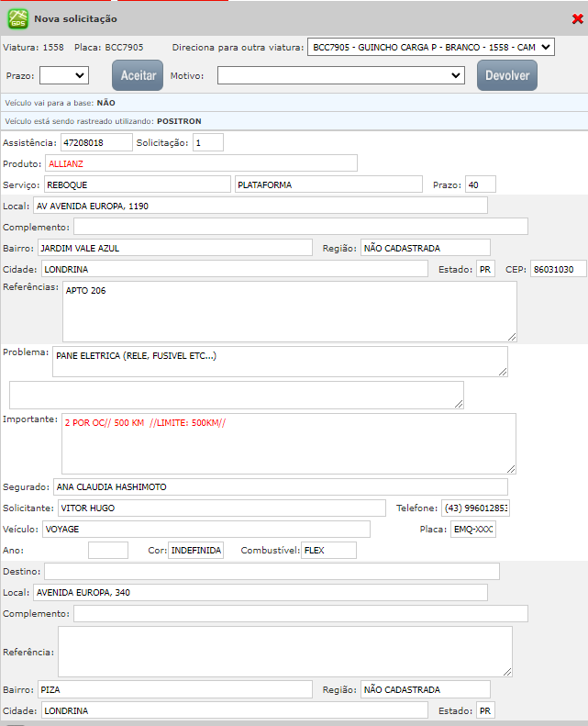
Task: Open the Direciona para outra viatura dropdown
Action: point(430,46)
